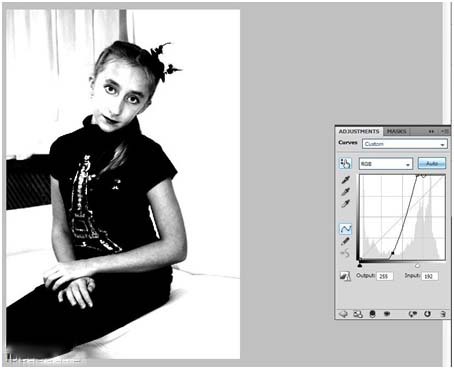454x369 pixels.
Task: Switch to the Masks tab
Action: (396, 131)
